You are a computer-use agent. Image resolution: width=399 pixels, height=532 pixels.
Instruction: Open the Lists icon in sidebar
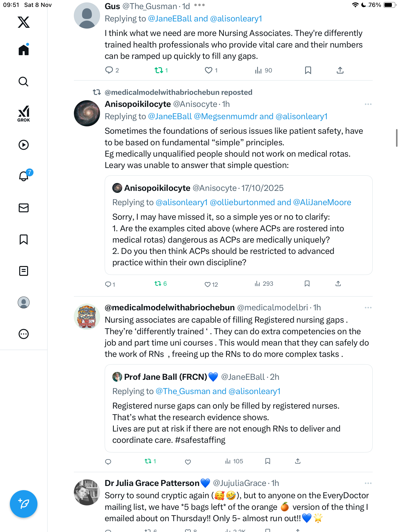pyautogui.click(x=24, y=271)
